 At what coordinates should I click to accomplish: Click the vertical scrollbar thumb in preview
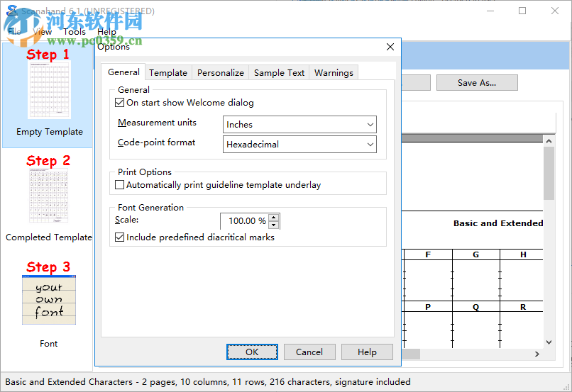pos(549,173)
